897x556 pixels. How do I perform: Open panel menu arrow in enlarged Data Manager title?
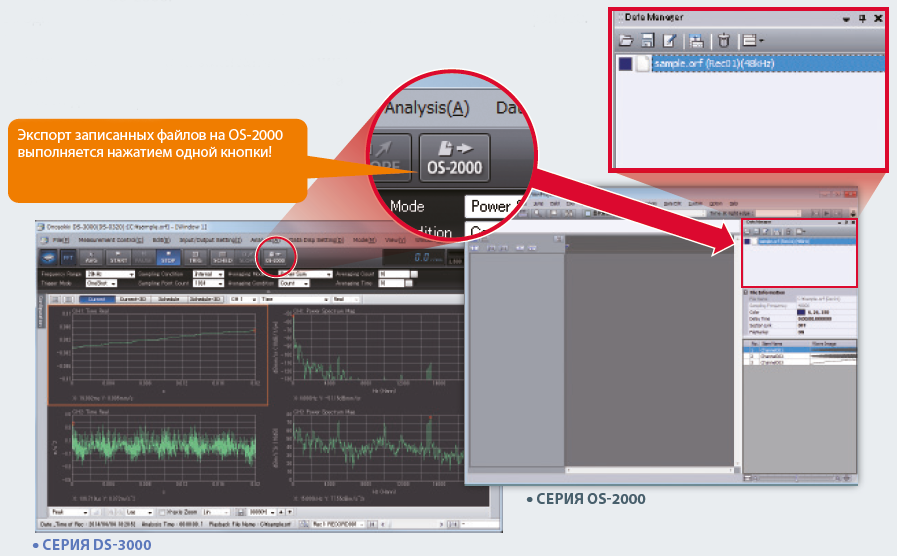[846, 19]
